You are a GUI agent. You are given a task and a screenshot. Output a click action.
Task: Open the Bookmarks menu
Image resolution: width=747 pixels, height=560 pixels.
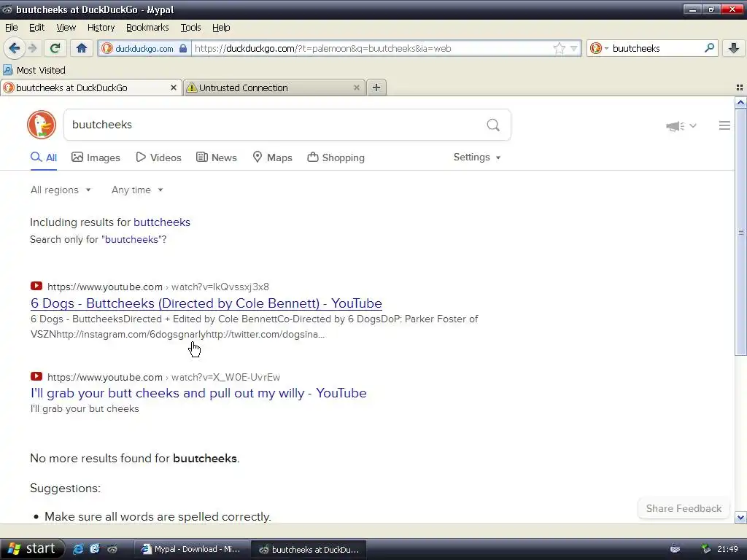(147, 28)
